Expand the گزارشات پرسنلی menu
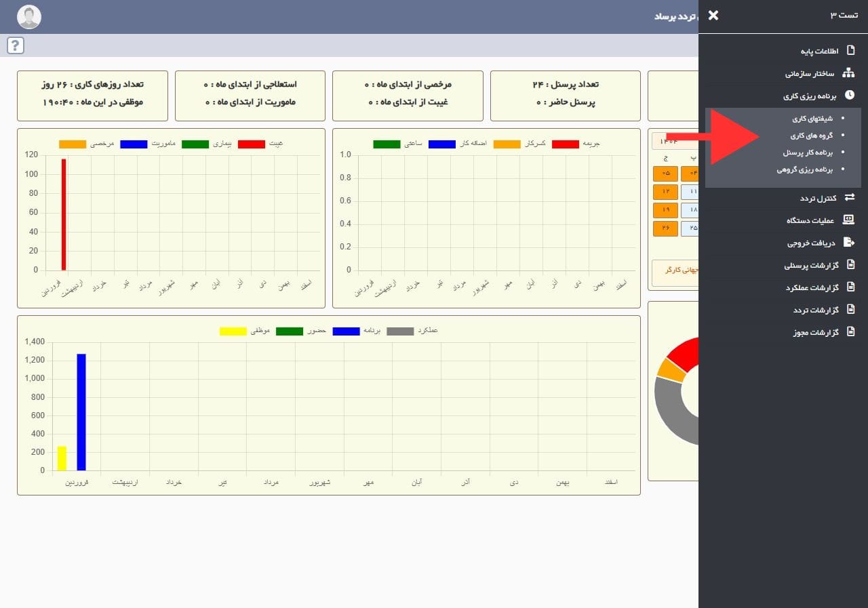This screenshot has width=868, height=608. tap(811, 266)
